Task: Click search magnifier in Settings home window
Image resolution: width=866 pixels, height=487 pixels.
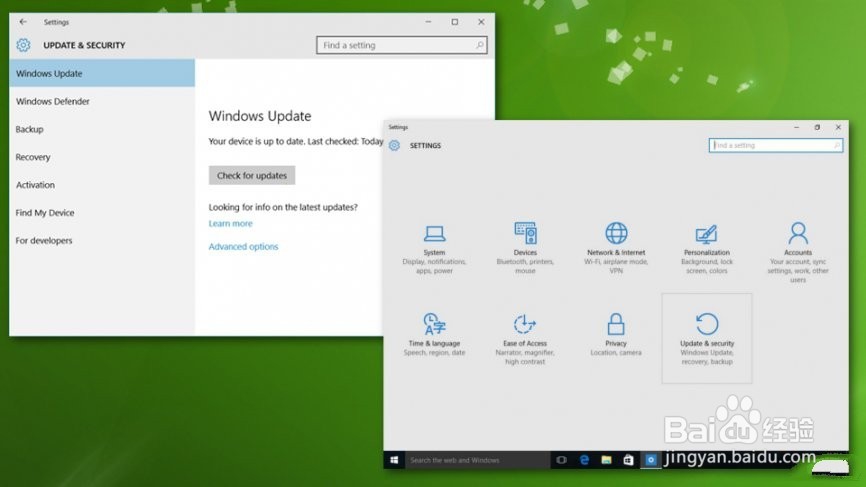Action: pos(836,145)
